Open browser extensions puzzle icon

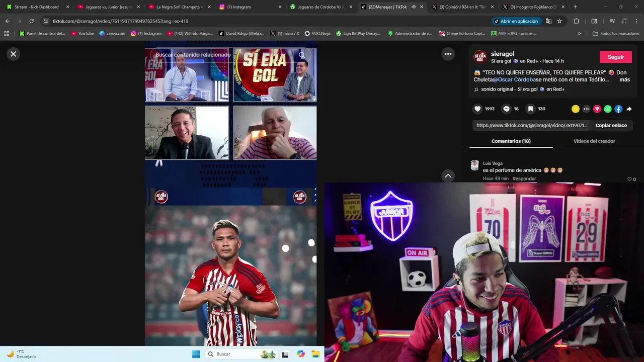pyautogui.click(x=577, y=21)
